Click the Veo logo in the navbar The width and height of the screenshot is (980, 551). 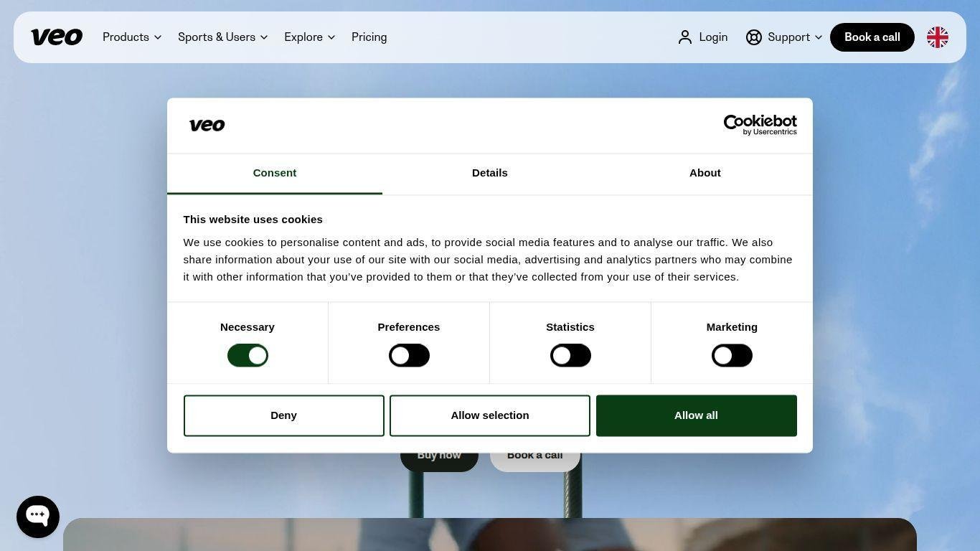(x=57, y=37)
